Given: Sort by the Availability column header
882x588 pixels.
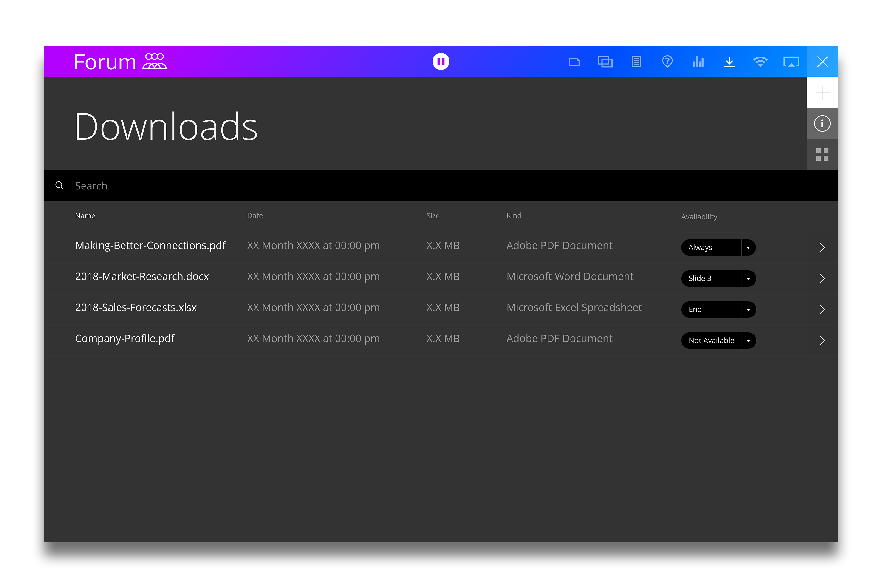Looking at the screenshot, I should point(699,217).
